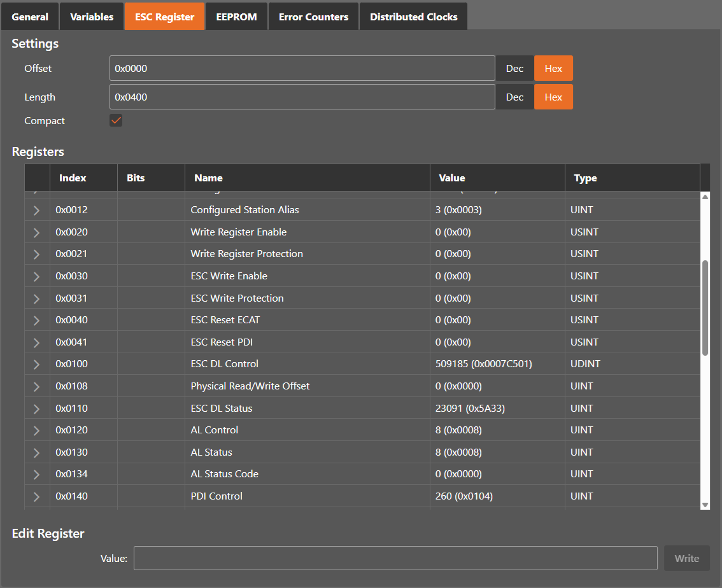The width and height of the screenshot is (722, 588).
Task: Click the Length input field
Action: click(x=302, y=97)
